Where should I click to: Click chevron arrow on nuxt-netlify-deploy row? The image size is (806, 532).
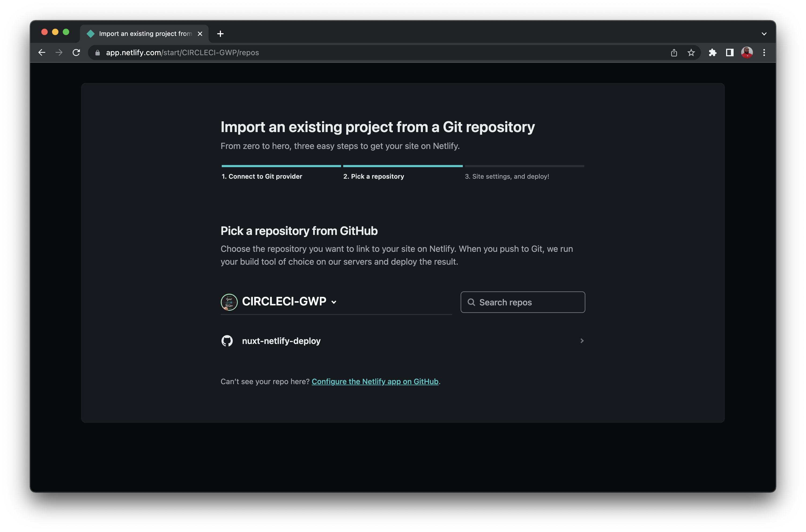pos(582,341)
